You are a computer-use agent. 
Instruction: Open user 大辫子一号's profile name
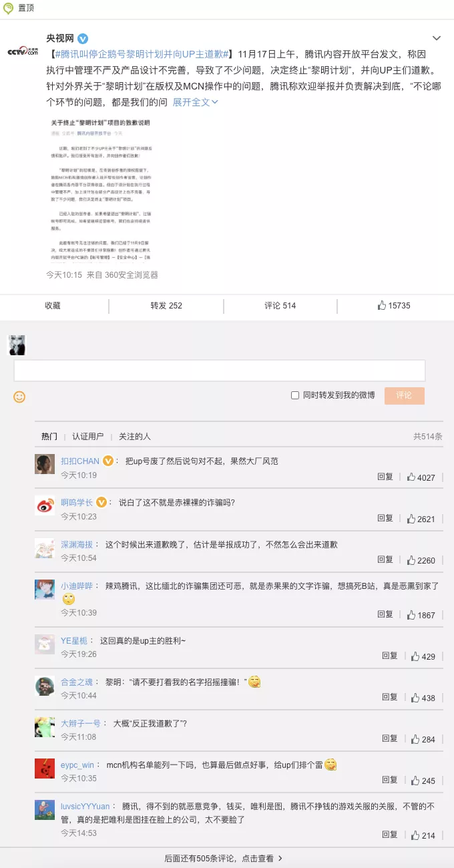81,723
